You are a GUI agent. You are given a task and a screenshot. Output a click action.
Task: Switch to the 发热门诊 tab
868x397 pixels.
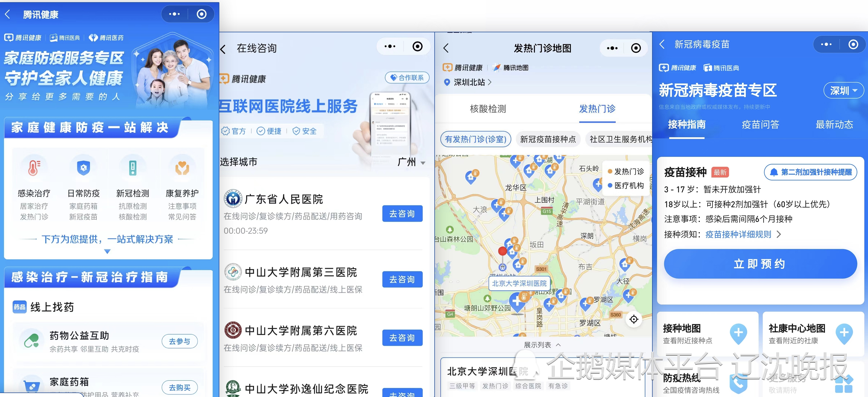coord(597,109)
